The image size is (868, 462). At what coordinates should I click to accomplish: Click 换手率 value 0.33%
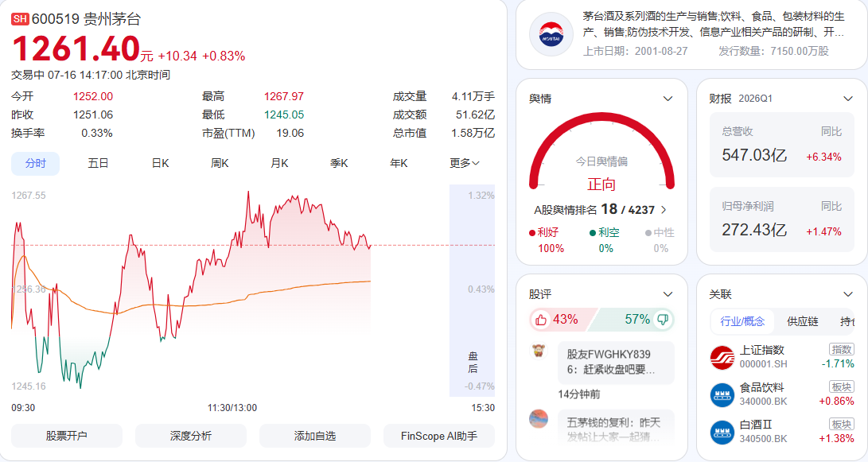pos(97,133)
